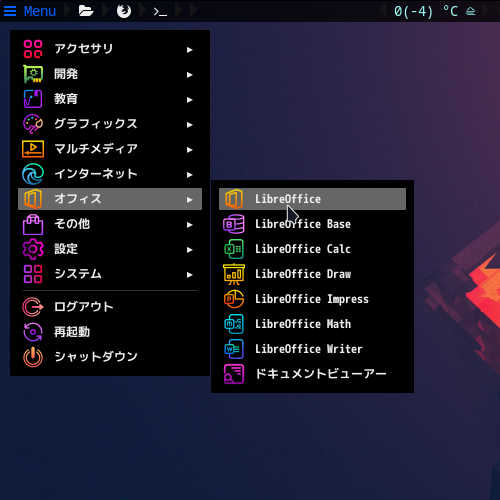Expand the アクセサリ submenu arrow
The width and height of the screenshot is (500, 500).
coord(190,50)
